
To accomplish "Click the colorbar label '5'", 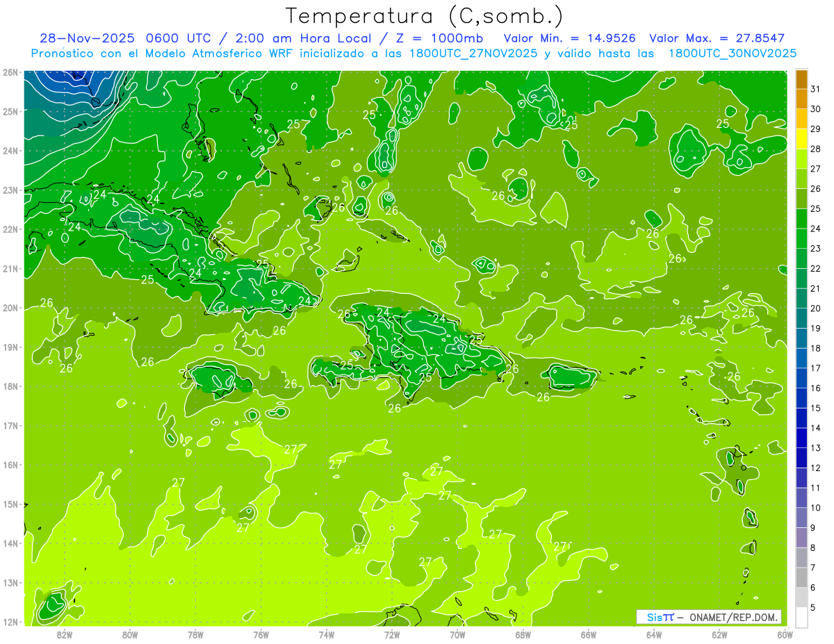I will pos(813,607).
